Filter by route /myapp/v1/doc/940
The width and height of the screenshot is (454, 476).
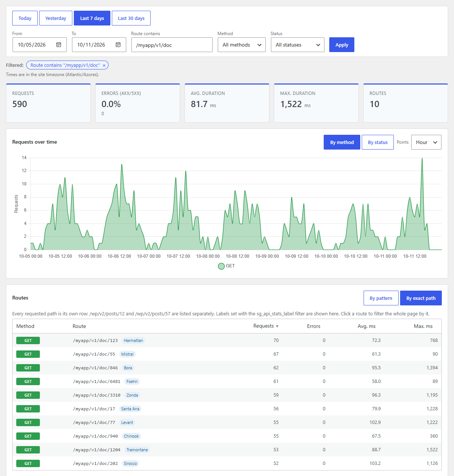(x=96, y=436)
